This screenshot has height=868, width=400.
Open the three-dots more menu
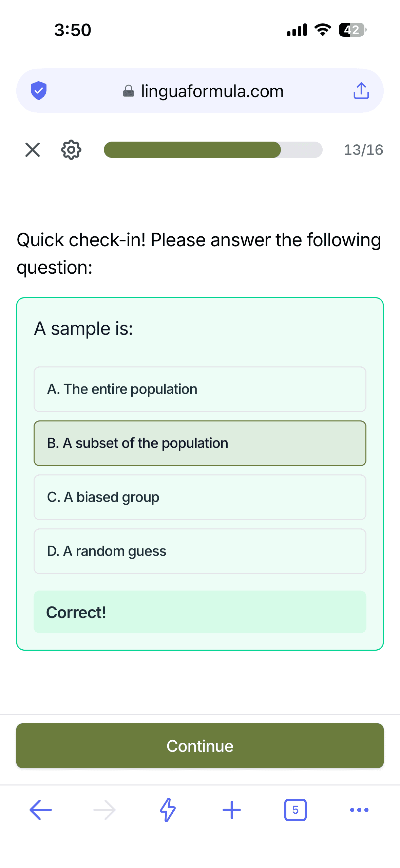pyautogui.click(x=359, y=810)
